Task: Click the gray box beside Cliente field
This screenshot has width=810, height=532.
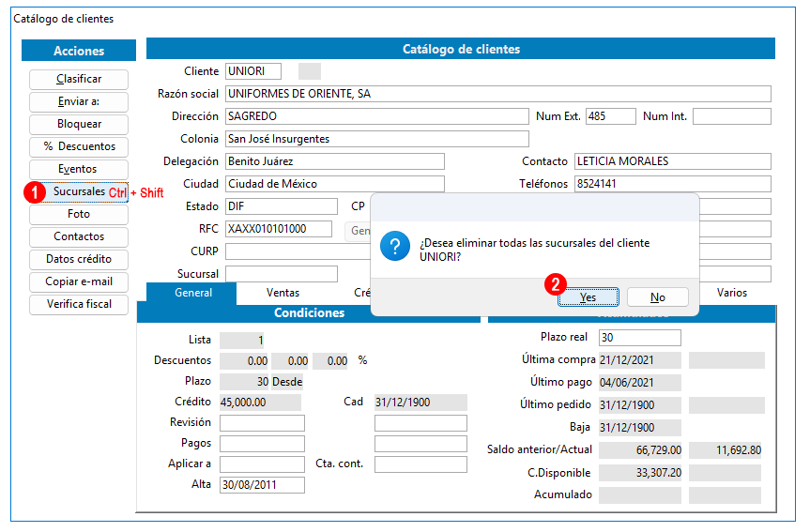Action: coord(310,71)
